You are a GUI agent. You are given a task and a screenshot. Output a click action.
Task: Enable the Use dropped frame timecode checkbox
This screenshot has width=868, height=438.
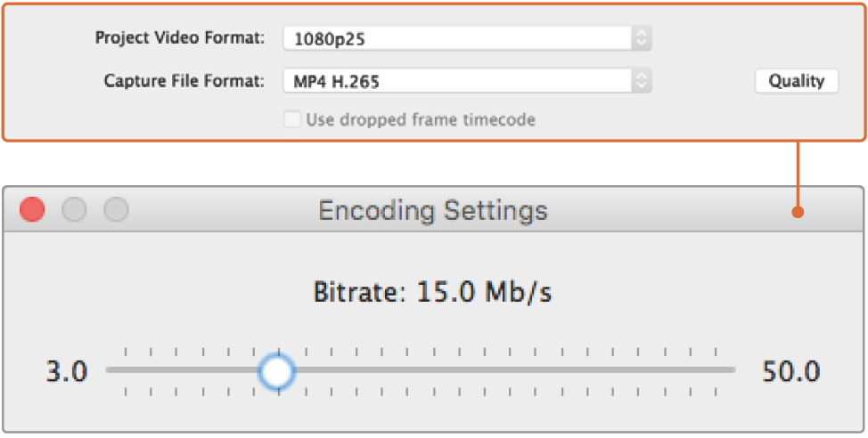click(x=291, y=119)
